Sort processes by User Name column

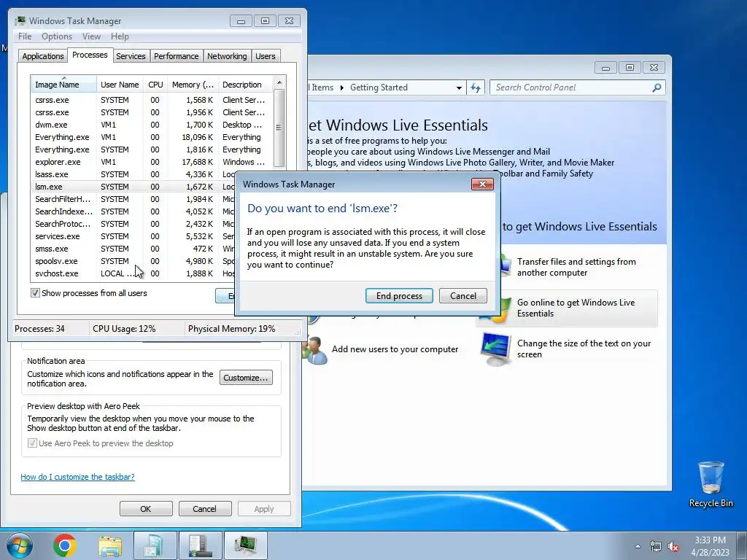coord(120,85)
